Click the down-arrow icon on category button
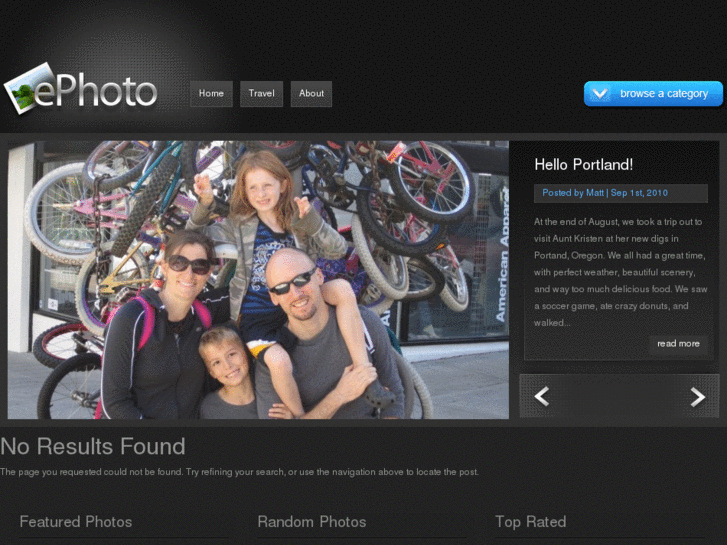727x545 pixels. pyautogui.click(x=599, y=94)
